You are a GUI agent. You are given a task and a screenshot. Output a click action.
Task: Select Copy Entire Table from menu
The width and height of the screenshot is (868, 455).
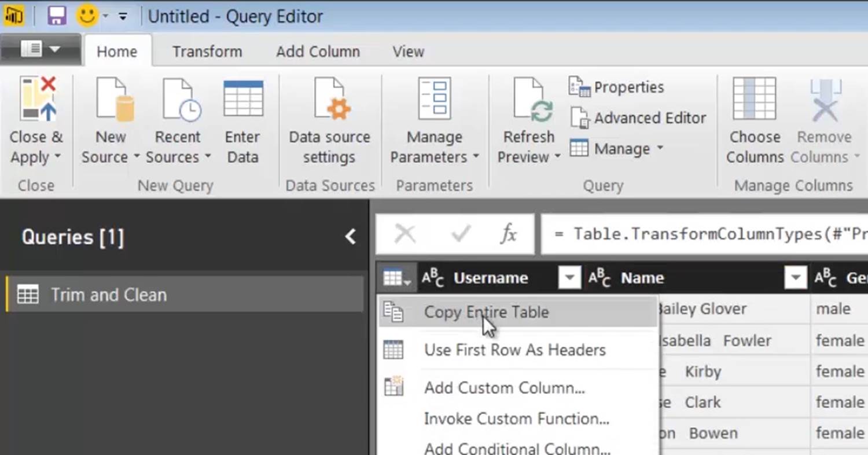(486, 313)
